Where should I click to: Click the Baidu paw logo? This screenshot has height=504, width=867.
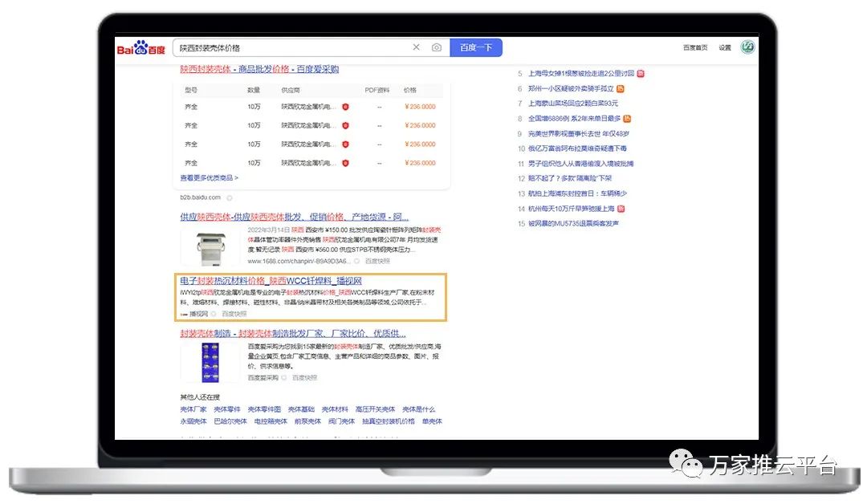click(x=141, y=48)
